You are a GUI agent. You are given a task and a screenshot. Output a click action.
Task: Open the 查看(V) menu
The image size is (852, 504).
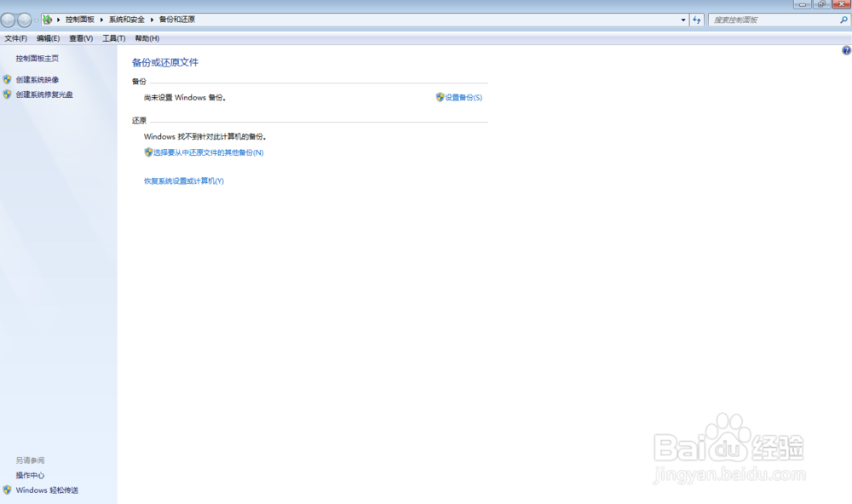[x=81, y=38]
